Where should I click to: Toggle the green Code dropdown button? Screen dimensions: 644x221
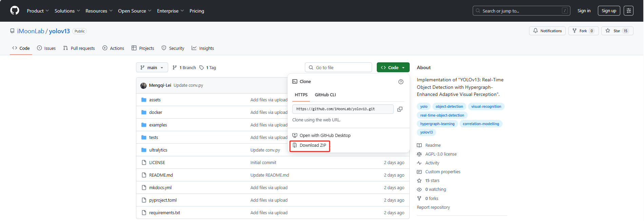[x=393, y=67]
